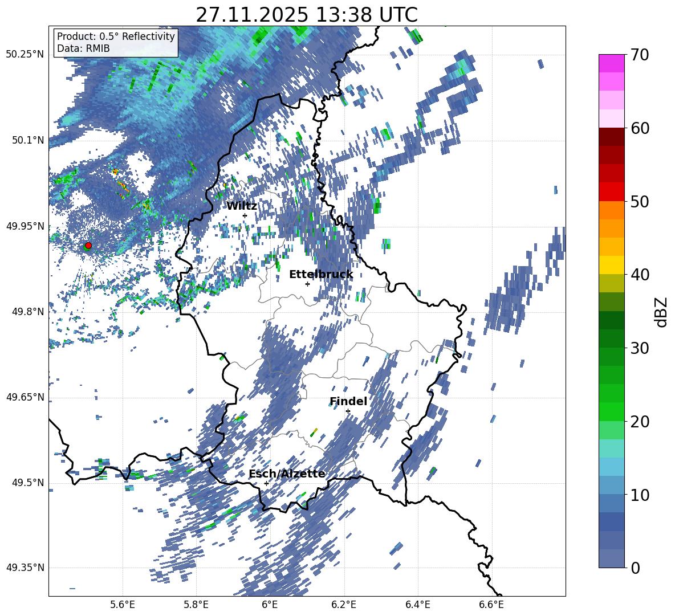The height and width of the screenshot is (616, 675).
Task: Click the dark maroon 60 dBZ colorbar segment
Action: (x=611, y=137)
